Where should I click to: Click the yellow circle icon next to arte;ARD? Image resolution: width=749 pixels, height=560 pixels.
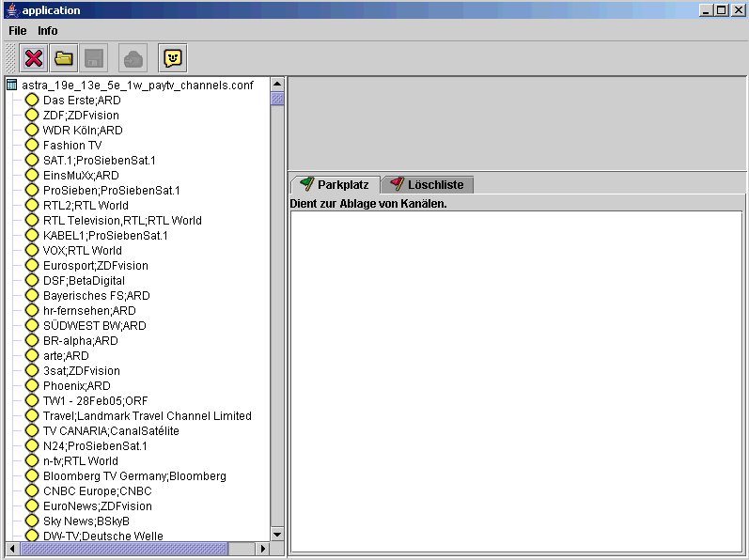[x=32, y=356]
